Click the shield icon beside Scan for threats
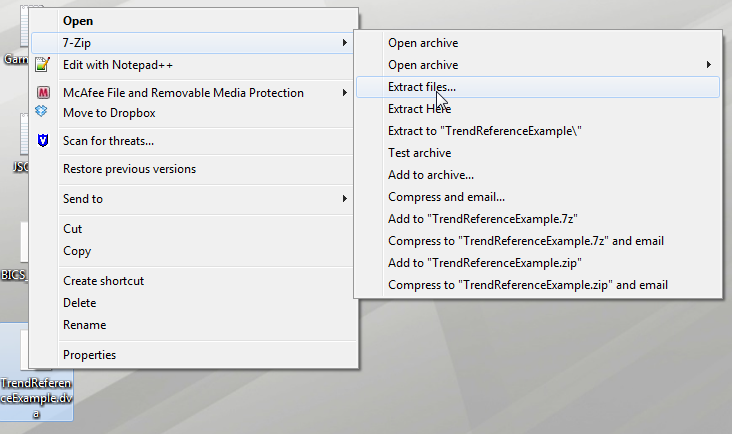The width and height of the screenshot is (732, 434). click(42, 141)
